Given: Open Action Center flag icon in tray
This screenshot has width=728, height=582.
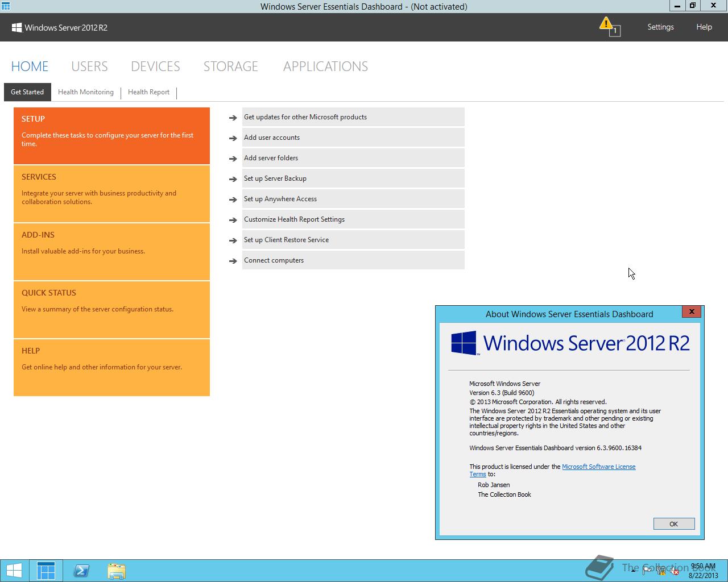Looking at the screenshot, I should [647, 571].
